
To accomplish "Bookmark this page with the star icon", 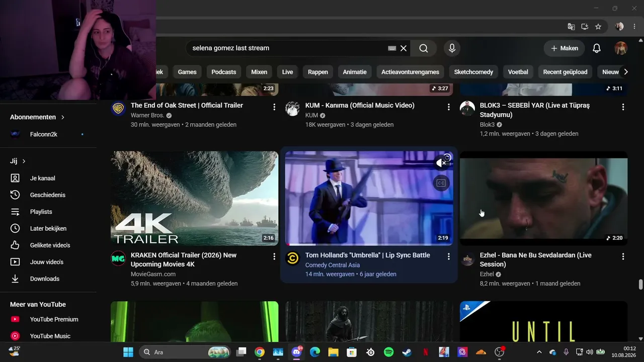I will click(x=598, y=27).
